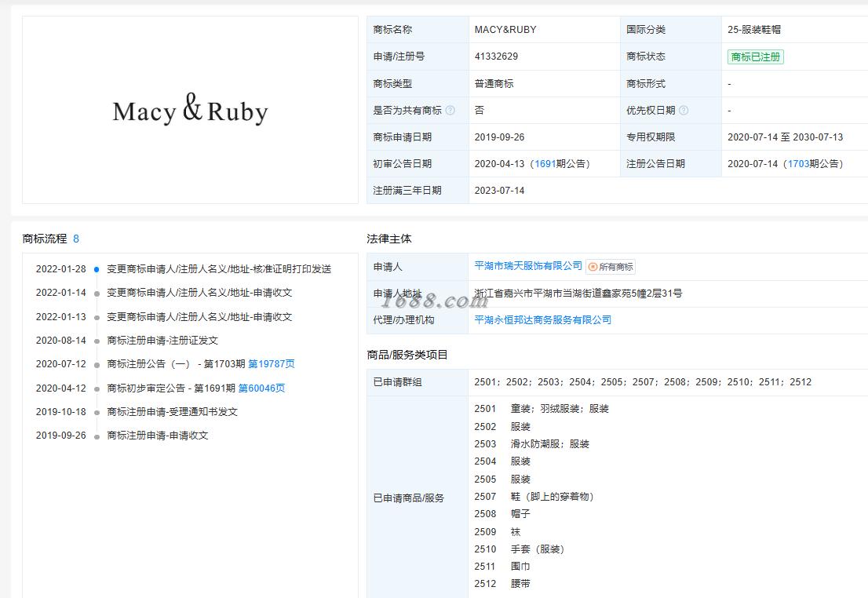Click exclusive period 2020-07-14 至 2030-07-13
The width and height of the screenshot is (868, 598).
coord(785,137)
